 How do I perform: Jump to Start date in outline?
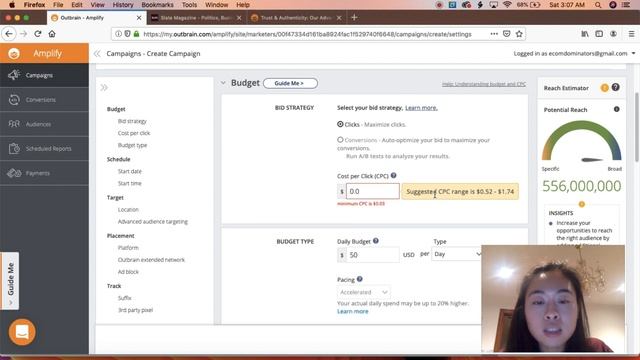pos(129,171)
